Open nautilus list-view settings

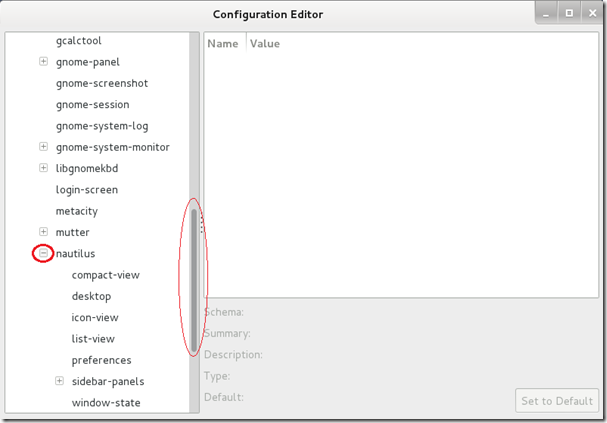(93, 339)
